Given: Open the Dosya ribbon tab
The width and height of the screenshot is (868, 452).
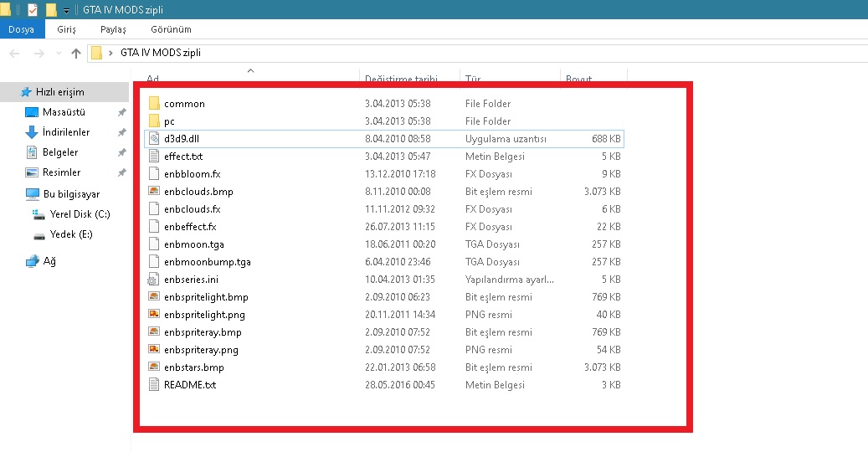Looking at the screenshot, I should (22, 29).
